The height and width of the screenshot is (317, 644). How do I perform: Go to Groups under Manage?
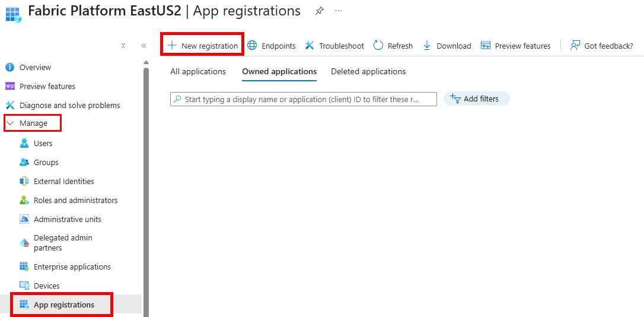(46, 163)
